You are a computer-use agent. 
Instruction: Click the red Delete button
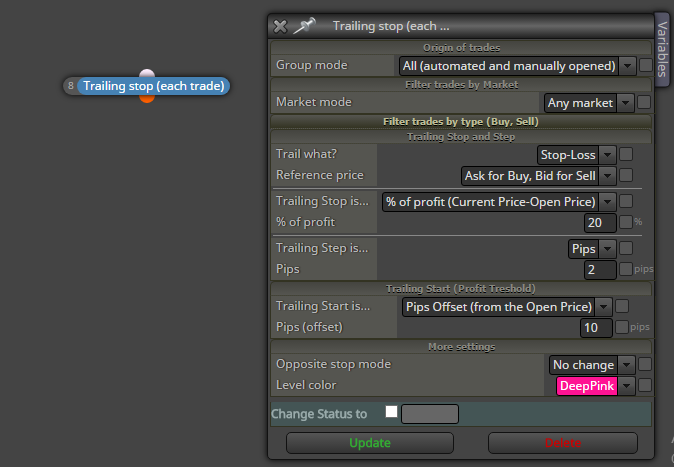click(563, 443)
